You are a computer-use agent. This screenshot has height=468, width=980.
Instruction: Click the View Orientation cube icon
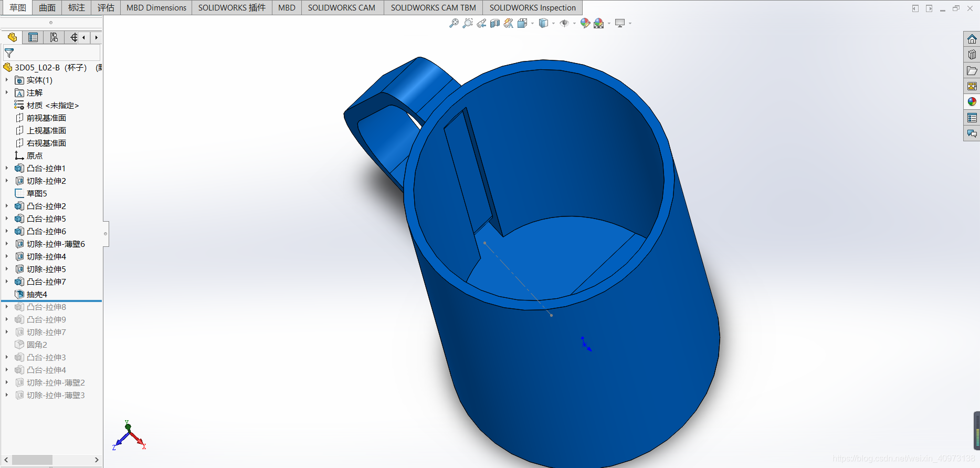pos(522,23)
